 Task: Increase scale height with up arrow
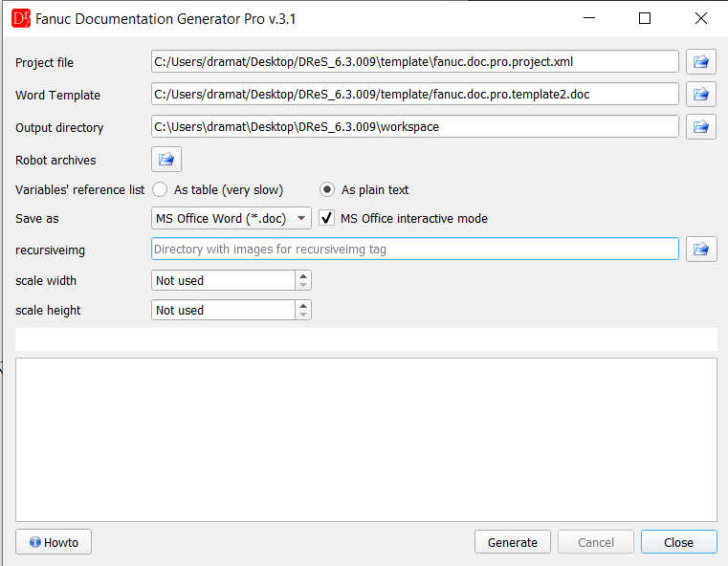[303, 305]
